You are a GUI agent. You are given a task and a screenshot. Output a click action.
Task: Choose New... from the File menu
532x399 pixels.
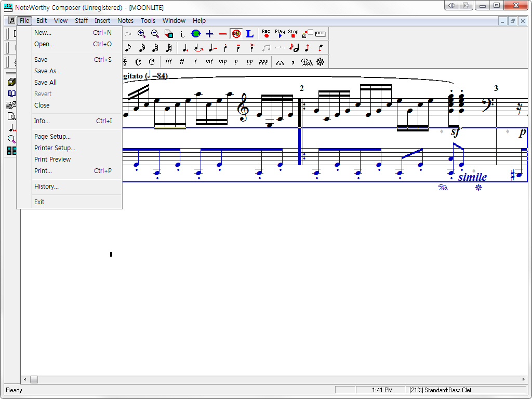[x=70, y=33]
